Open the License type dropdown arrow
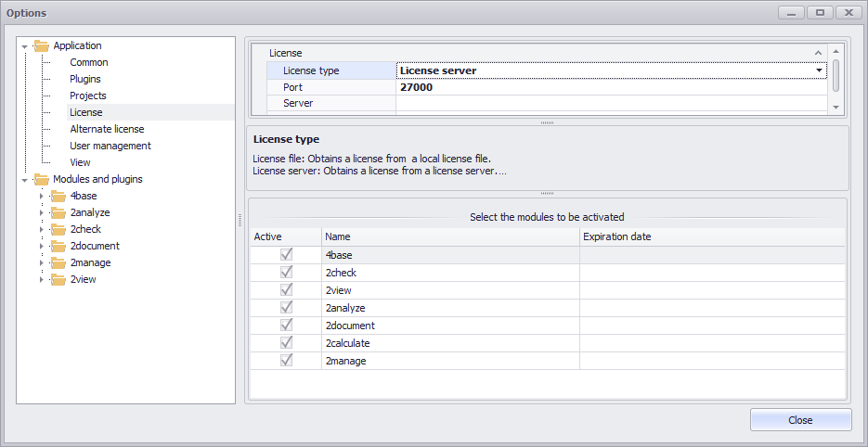This screenshot has width=868, height=447. pos(819,70)
